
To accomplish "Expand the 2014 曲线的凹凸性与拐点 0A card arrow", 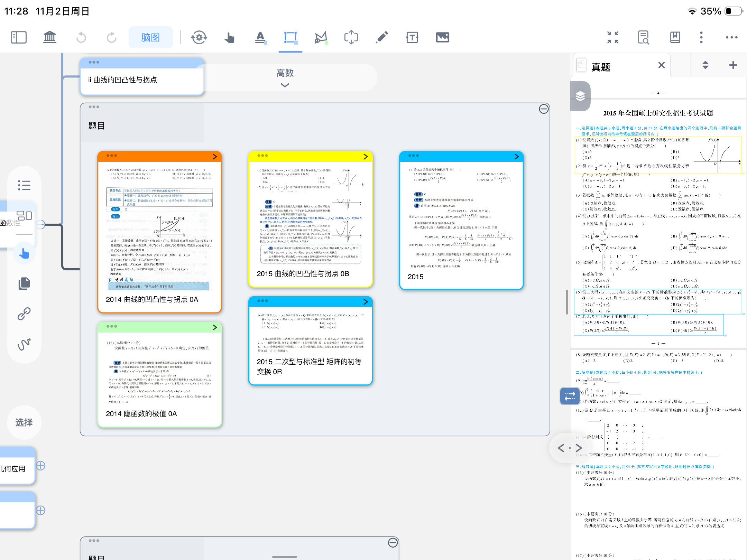I will pyautogui.click(x=215, y=157).
